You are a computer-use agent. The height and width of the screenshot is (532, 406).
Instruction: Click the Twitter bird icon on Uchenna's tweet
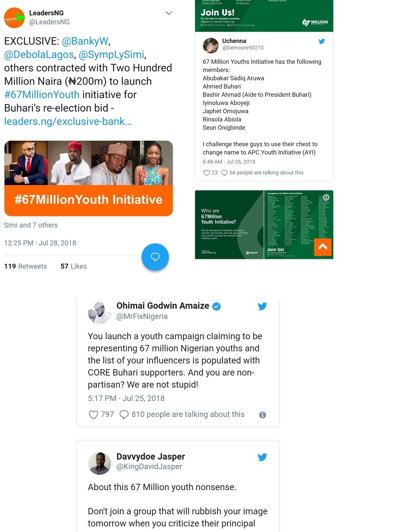click(321, 41)
